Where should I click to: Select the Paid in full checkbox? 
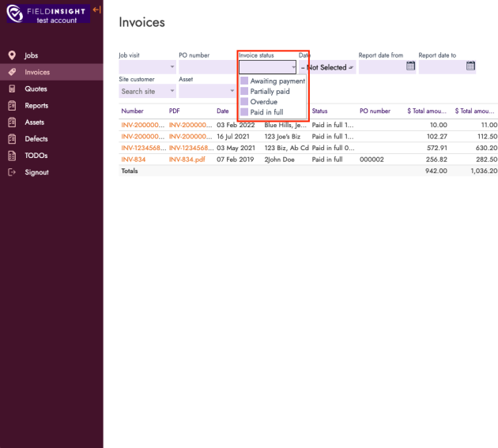244,112
